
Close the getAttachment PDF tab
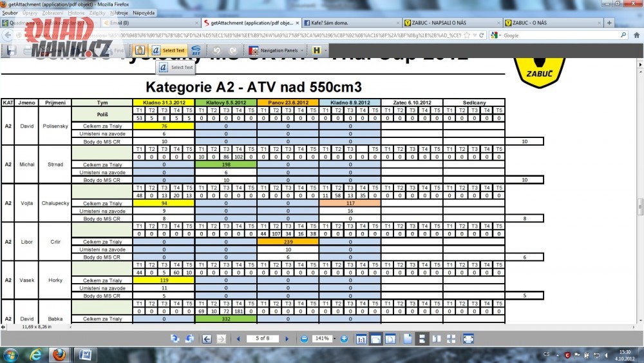coord(298,23)
